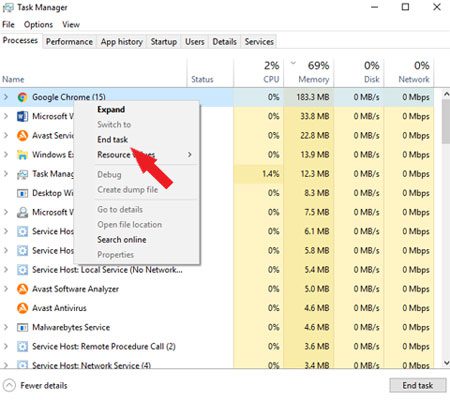The width and height of the screenshot is (450, 400).
Task: Click the Fewer details arrow icon
Action: (x=9, y=386)
